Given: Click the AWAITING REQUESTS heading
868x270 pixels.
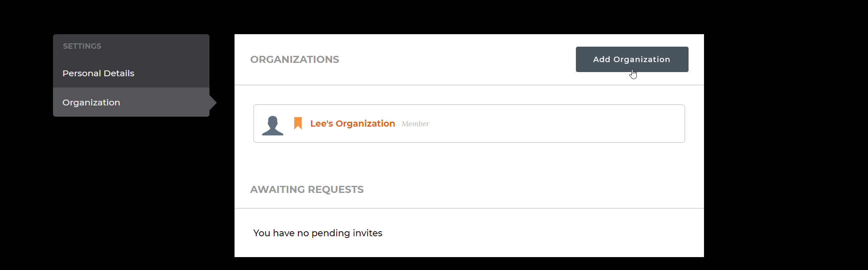Looking at the screenshot, I should 307,189.
